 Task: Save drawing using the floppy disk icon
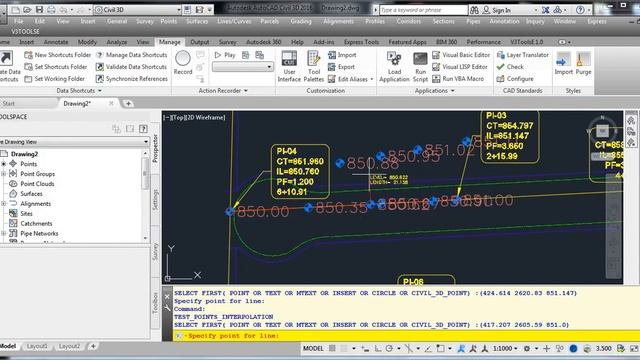click(x=39, y=9)
